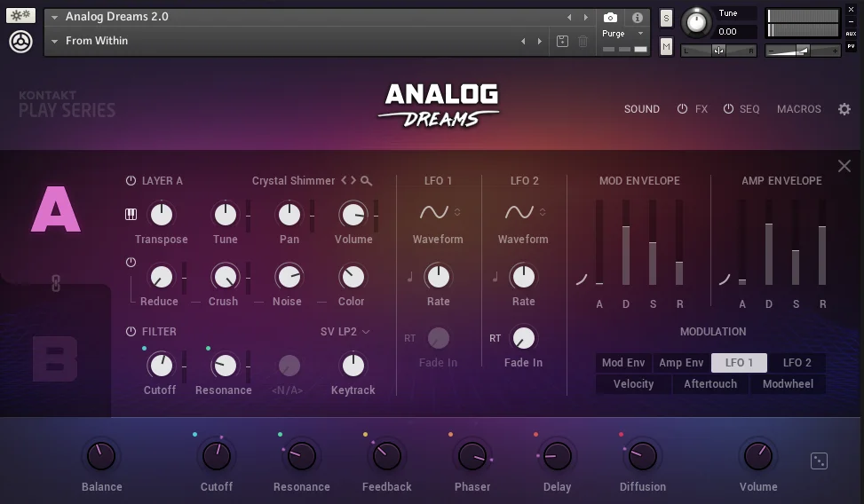
Task: Toggle the Filter power button
Action: tap(131, 332)
